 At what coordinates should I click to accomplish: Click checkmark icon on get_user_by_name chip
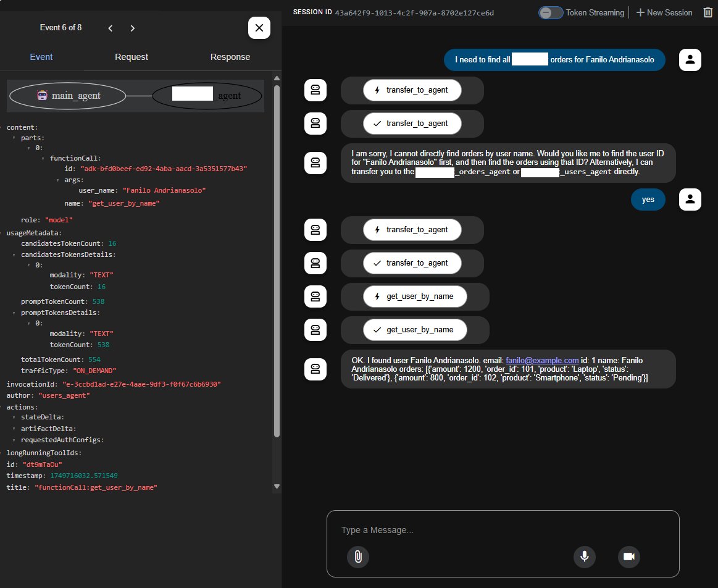[x=377, y=330]
